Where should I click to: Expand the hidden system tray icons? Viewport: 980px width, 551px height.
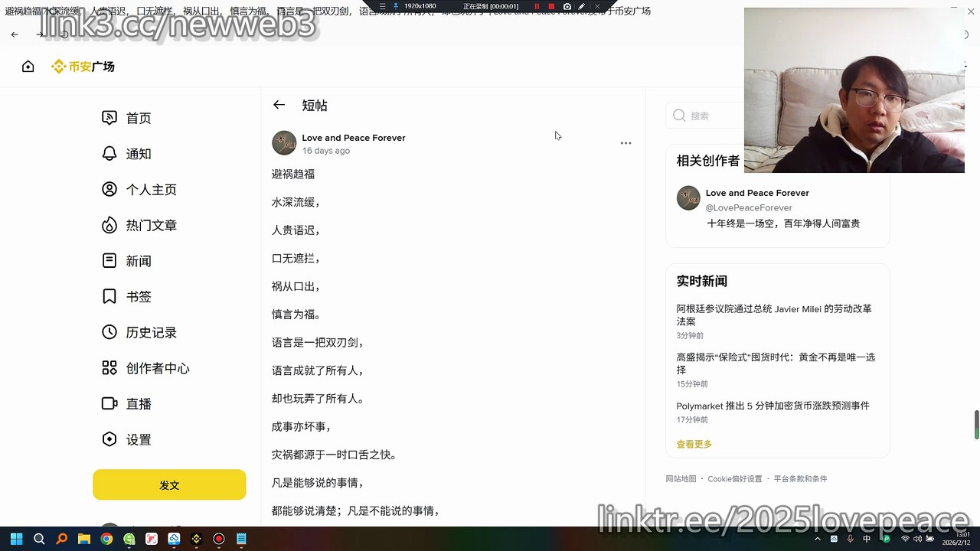[x=817, y=539]
